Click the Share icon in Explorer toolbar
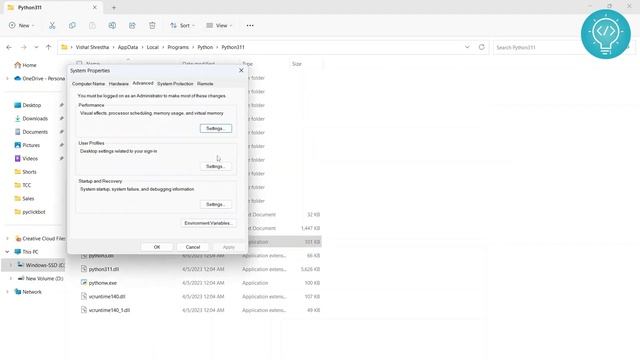Viewport: 640px width, 360px height. (132, 25)
